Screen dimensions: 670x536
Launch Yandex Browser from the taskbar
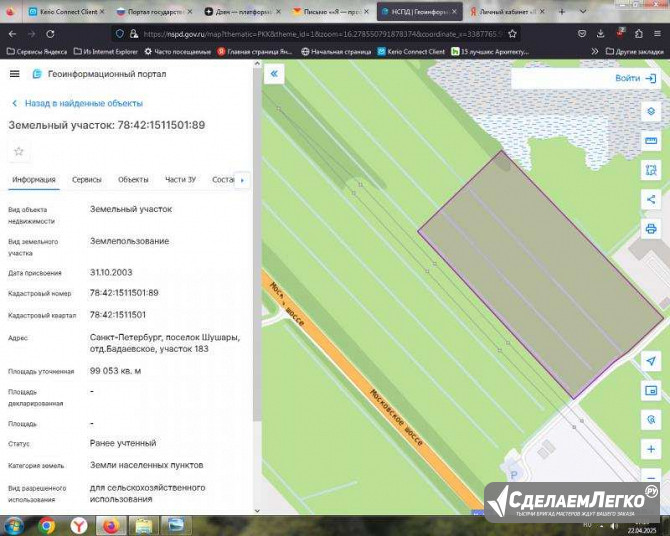[79, 525]
